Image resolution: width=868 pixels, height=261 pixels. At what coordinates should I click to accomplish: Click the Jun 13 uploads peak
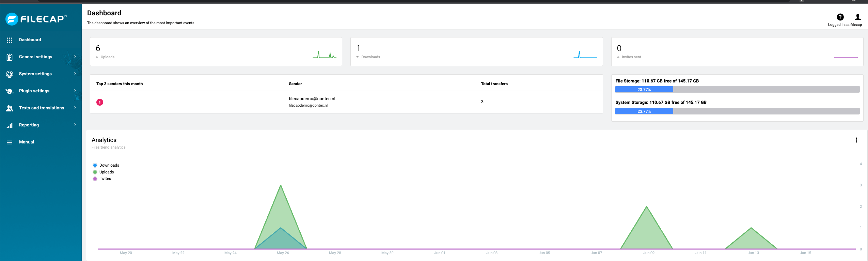click(x=751, y=228)
